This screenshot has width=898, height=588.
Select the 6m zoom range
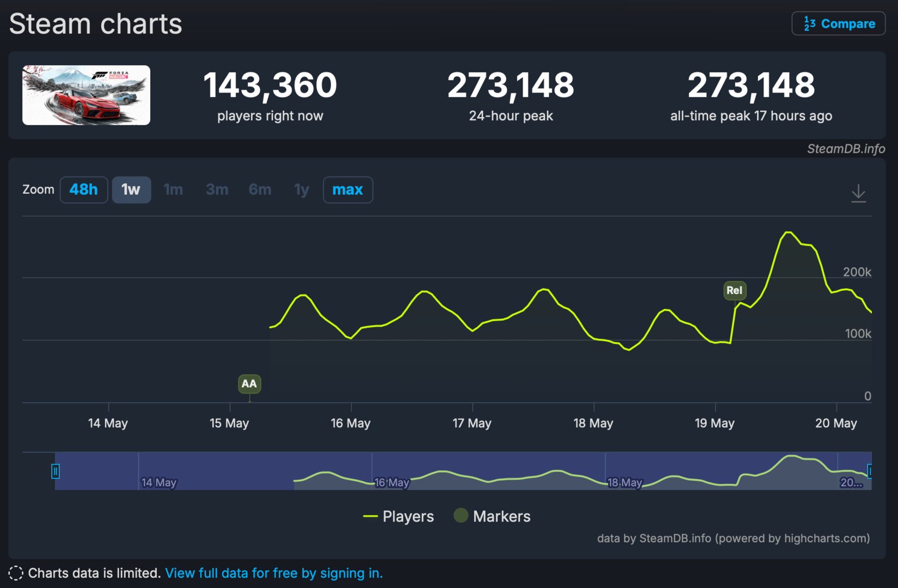260,189
